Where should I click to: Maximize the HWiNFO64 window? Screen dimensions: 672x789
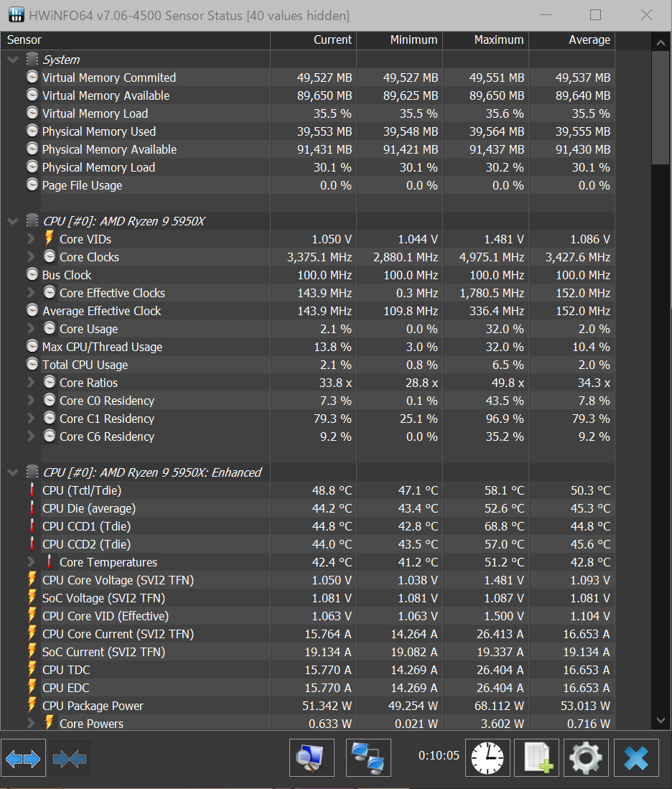pyautogui.click(x=595, y=15)
